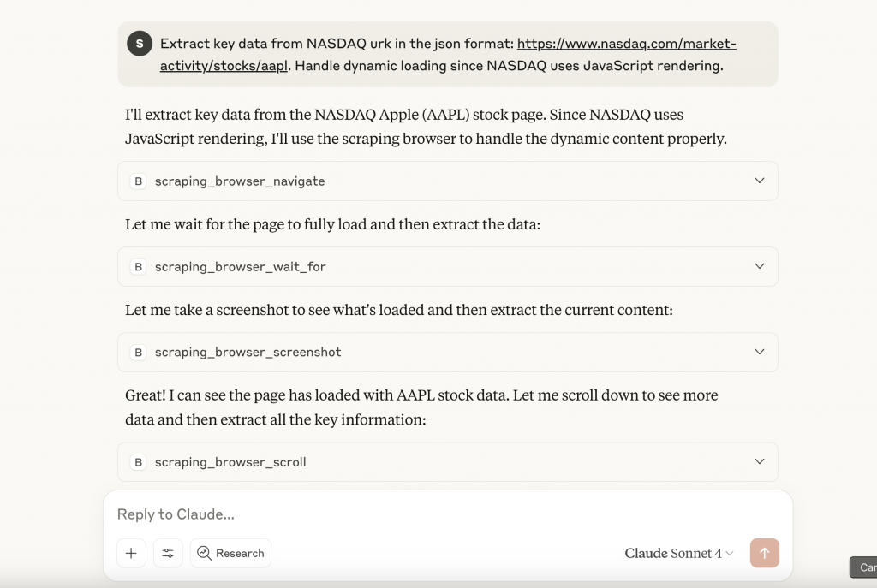The image size is (877, 588).
Task: Click the user avatar "S" icon
Action: tap(139, 44)
